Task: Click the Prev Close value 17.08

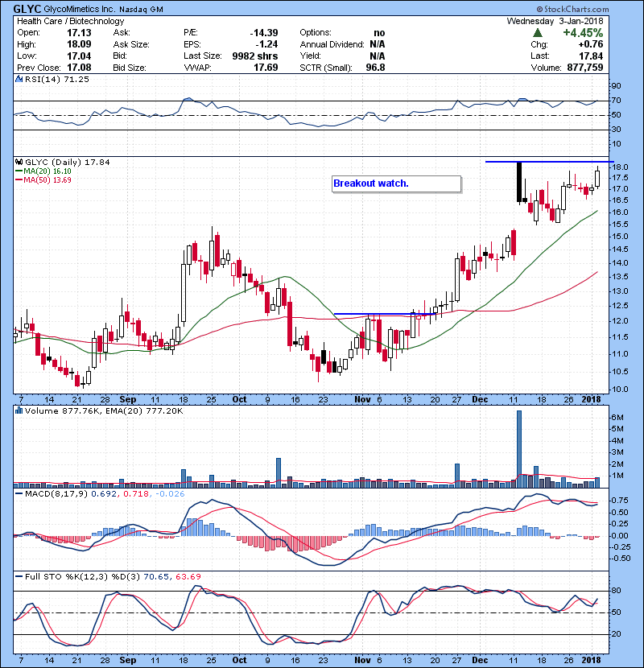Action: click(79, 68)
